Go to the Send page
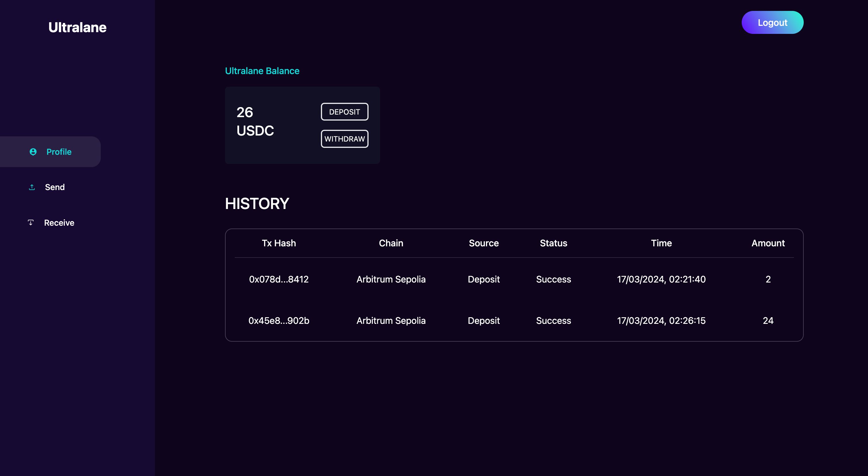868x476 pixels. tap(55, 187)
